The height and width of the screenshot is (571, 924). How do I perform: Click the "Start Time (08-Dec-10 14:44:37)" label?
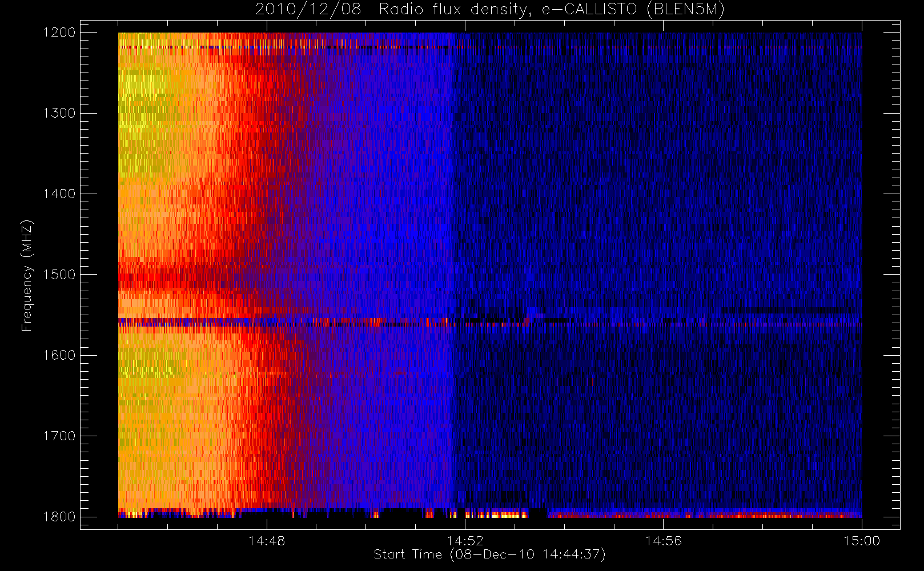click(x=489, y=554)
